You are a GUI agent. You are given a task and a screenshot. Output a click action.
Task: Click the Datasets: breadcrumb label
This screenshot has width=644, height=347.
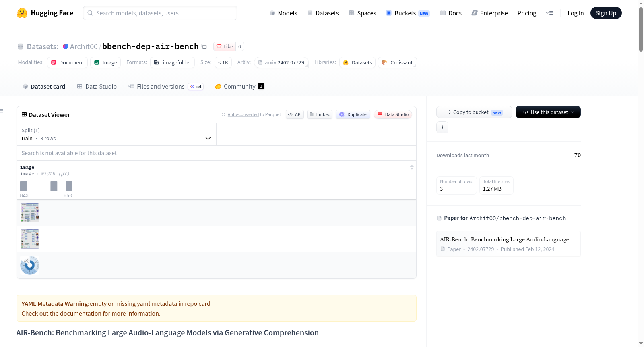(x=43, y=46)
